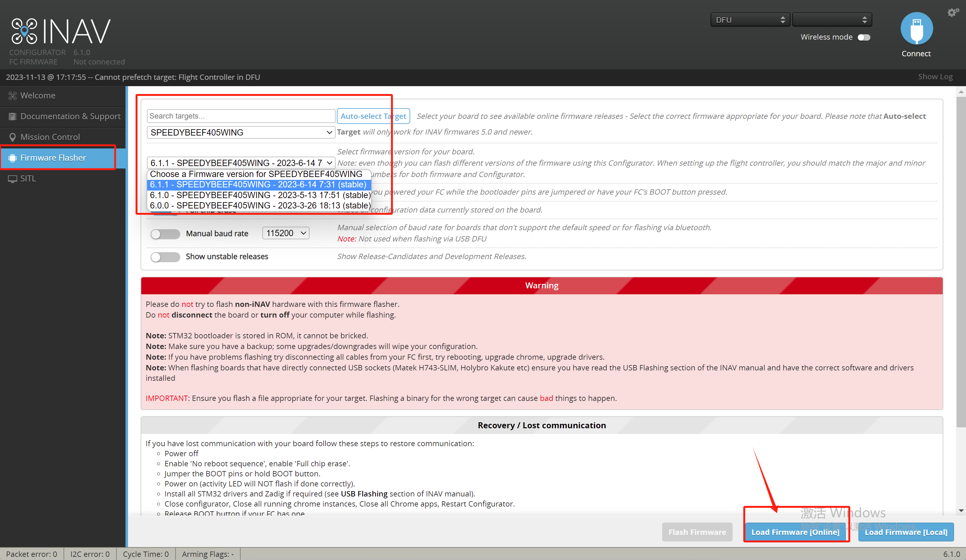Open the SITL tab
This screenshot has width=966, height=560.
click(x=63, y=179)
